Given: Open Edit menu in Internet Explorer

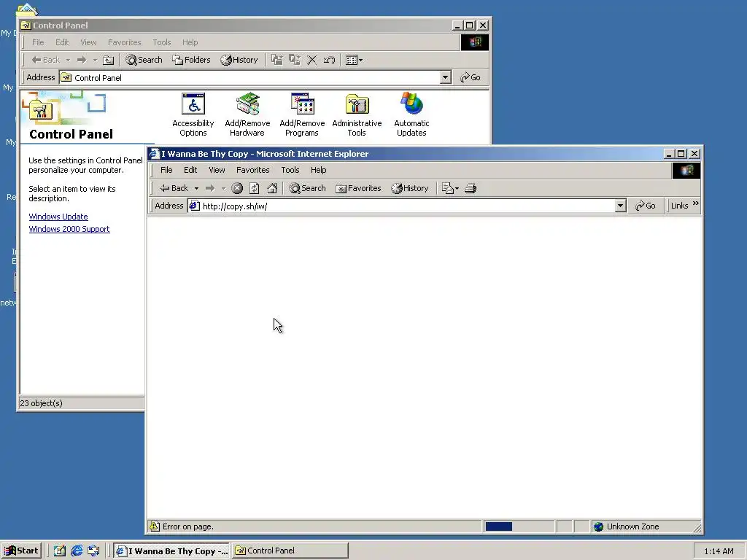Looking at the screenshot, I should click(190, 170).
